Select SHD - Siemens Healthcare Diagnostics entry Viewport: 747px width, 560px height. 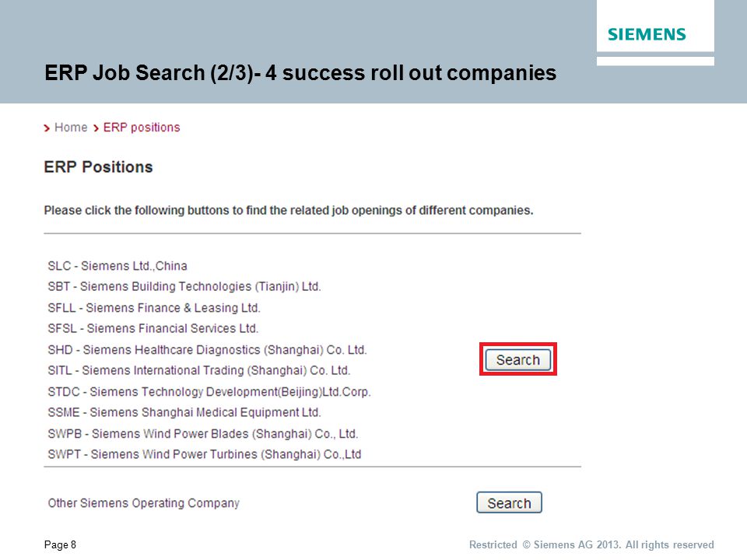coord(207,350)
